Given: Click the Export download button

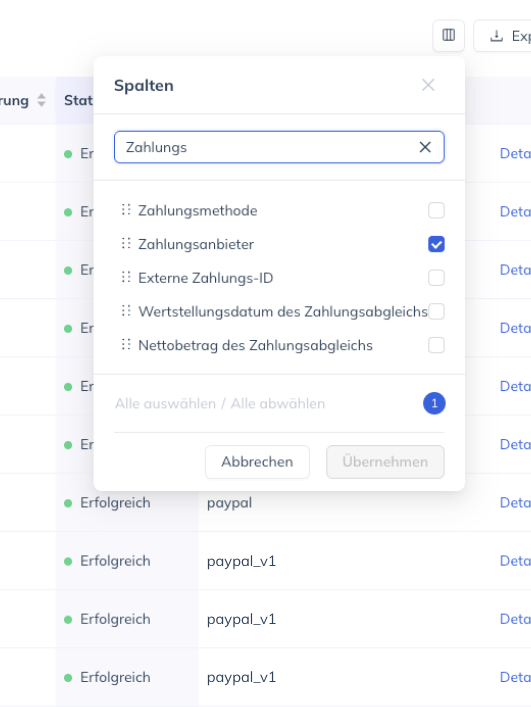Looking at the screenshot, I should click(x=502, y=35).
